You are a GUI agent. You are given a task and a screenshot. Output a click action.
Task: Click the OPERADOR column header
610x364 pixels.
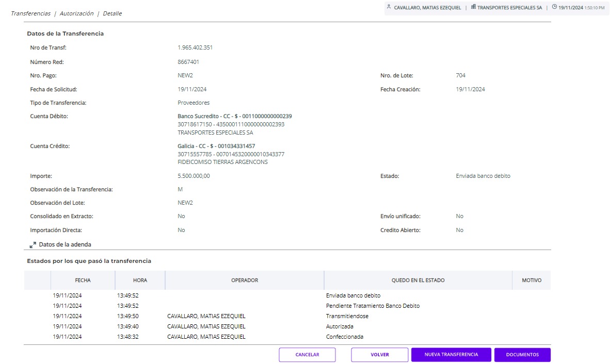point(245,280)
